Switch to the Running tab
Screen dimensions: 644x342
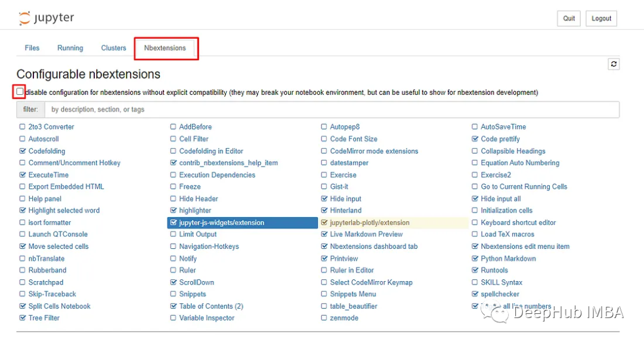pos(70,48)
